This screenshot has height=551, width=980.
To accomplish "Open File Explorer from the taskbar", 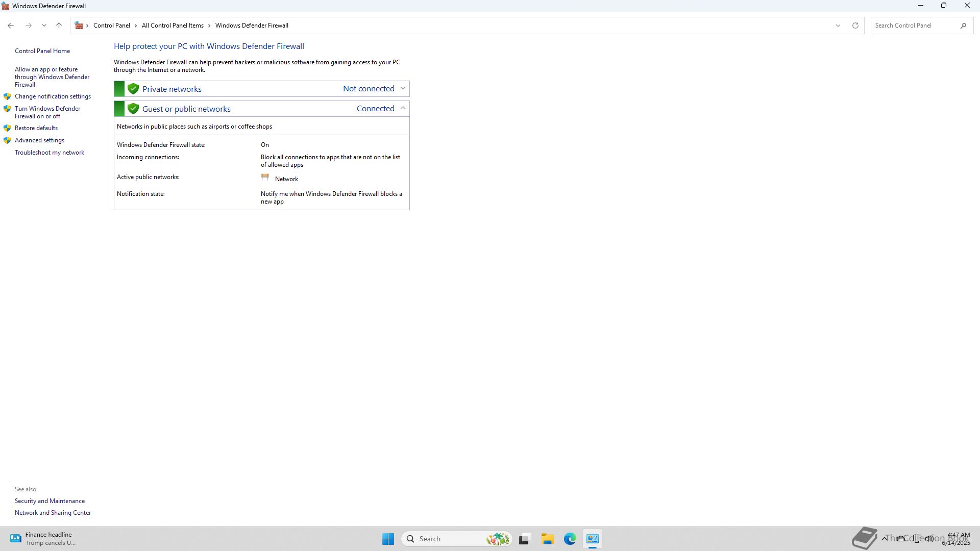I will point(547,539).
